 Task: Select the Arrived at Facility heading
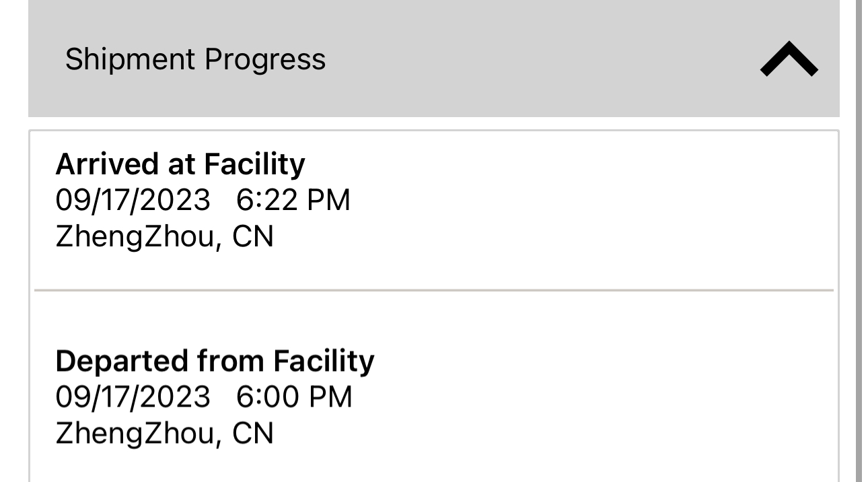click(180, 164)
